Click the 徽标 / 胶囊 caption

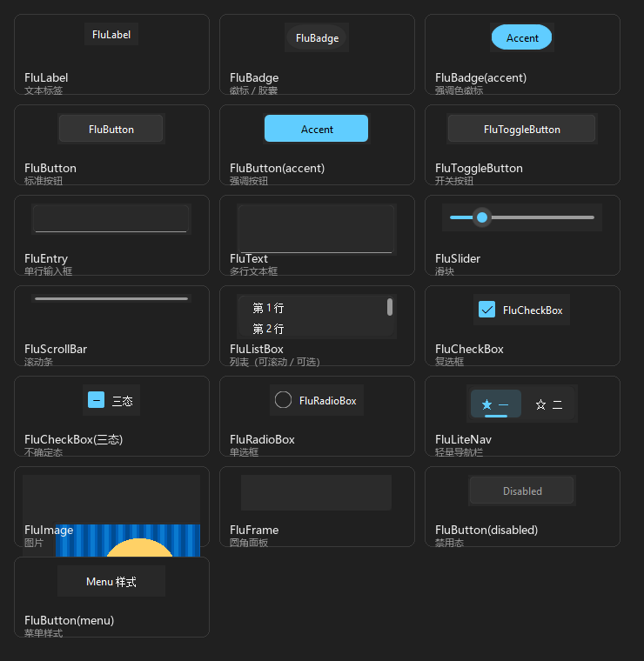pos(253,90)
